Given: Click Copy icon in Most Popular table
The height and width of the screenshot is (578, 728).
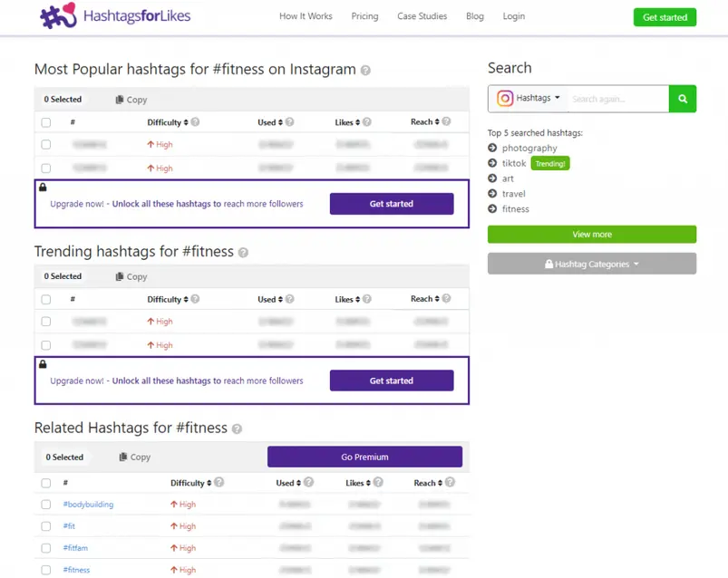Looking at the screenshot, I should (x=120, y=100).
